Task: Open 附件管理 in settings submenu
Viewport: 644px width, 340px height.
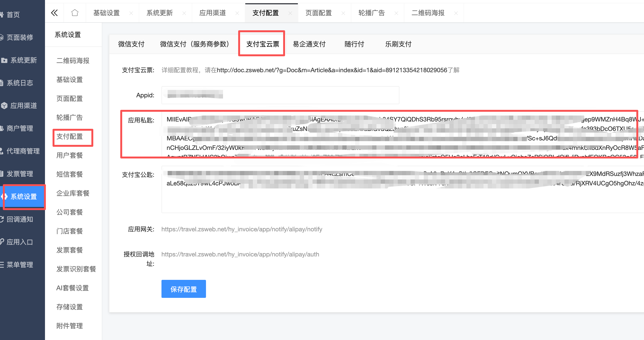Action: pyautogui.click(x=70, y=326)
